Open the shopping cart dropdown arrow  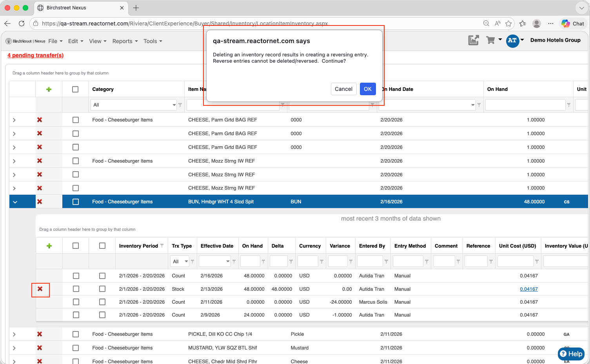(500, 40)
